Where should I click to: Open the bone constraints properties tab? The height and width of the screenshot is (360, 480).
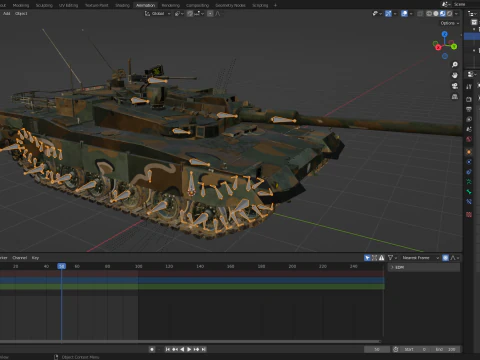point(469,202)
